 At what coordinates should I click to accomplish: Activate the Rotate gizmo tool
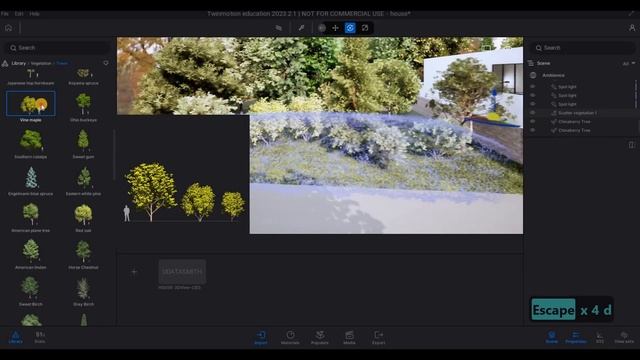pos(350,28)
